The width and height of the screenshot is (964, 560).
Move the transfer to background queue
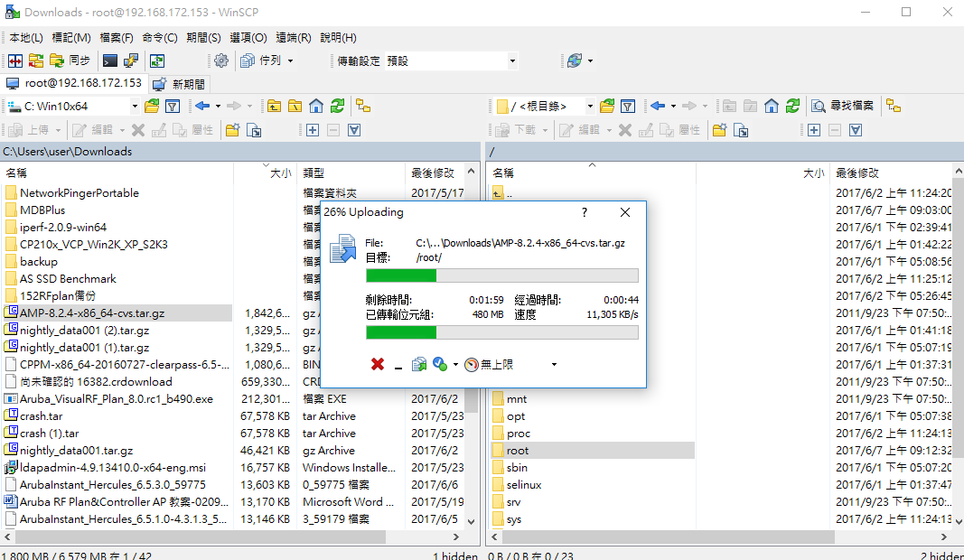coord(419,365)
